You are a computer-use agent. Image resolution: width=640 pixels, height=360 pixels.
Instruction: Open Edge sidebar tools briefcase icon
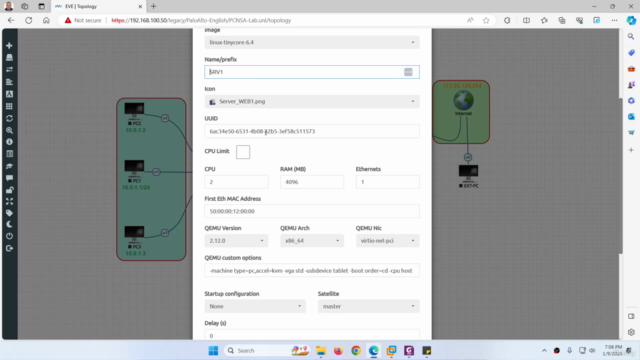631,69
